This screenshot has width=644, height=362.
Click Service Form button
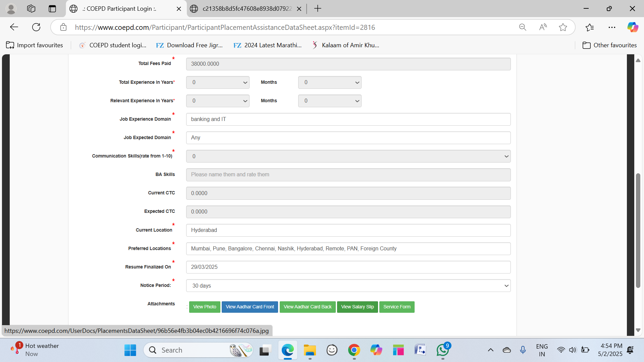(397, 307)
